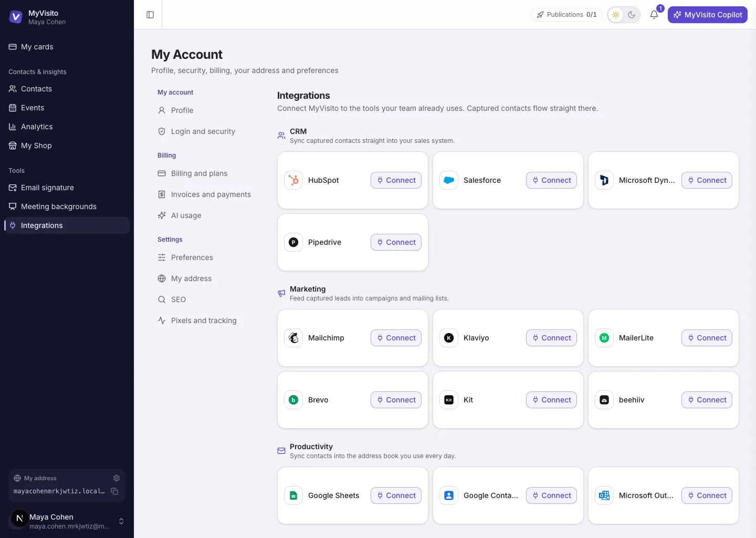Click the MyVisito logo icon
756x538 pixels.
[16, 17]
